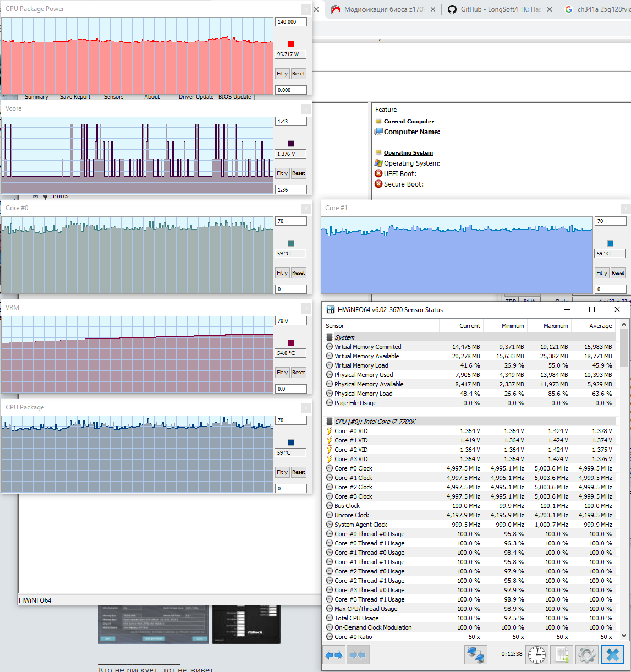Screen dimensions: 631x672
Task: Switch to the GitHub - LongSoft/FTK browser tab
Action: point(501,9)
